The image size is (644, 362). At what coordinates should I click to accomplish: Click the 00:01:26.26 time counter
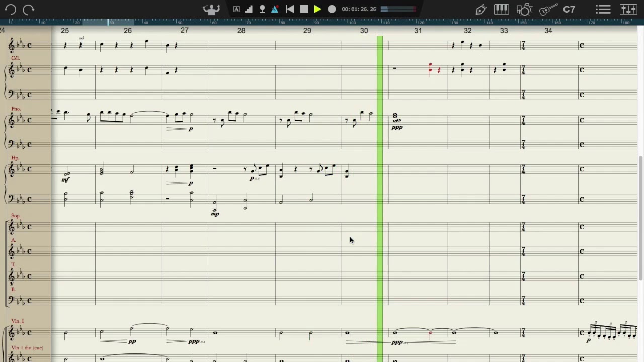pos(359,9)
